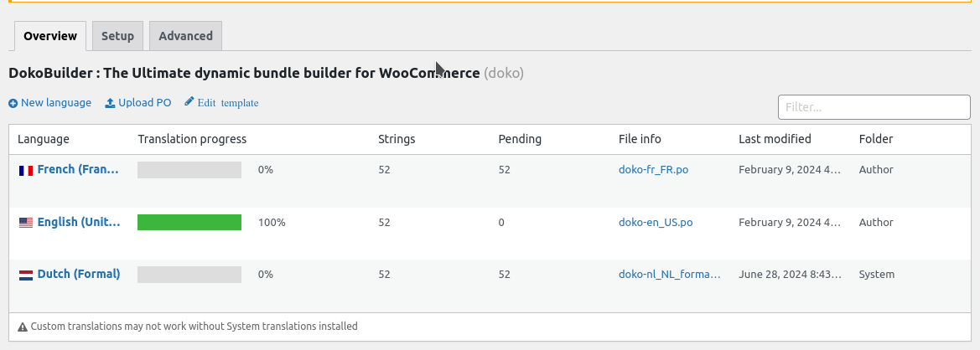
Task: Open the French (France) language link
Action: [78, 169]
